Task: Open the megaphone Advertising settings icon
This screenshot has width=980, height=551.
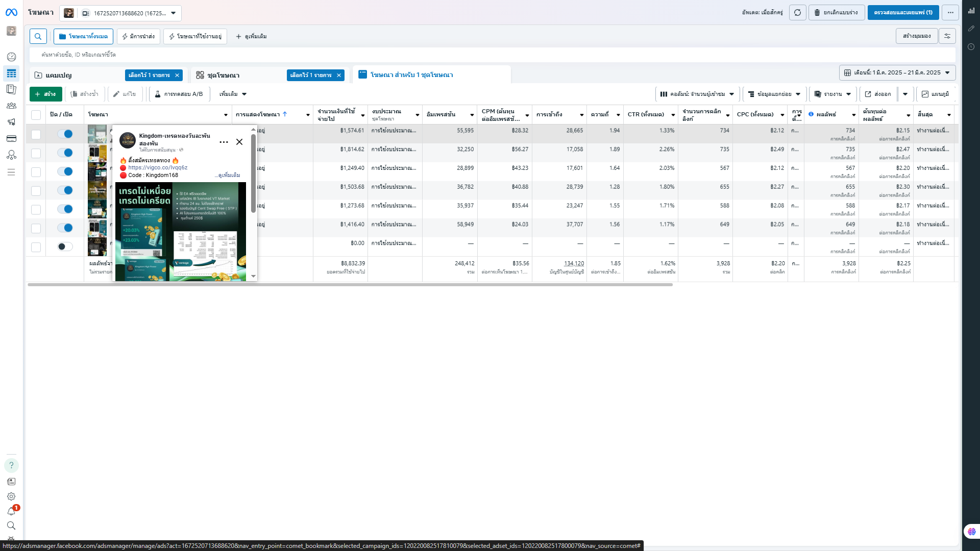Action: pos(11,122)
